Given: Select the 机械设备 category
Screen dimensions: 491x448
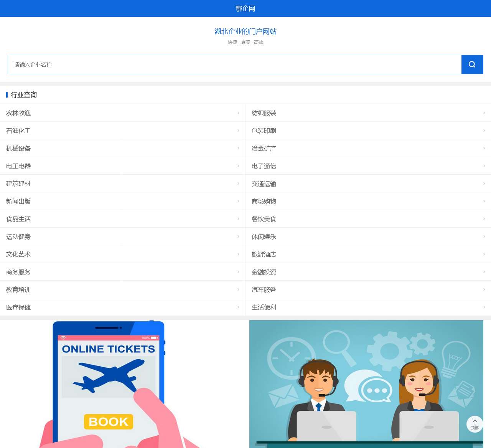Looking at the screenshot, I should click(x=18, y=148).
